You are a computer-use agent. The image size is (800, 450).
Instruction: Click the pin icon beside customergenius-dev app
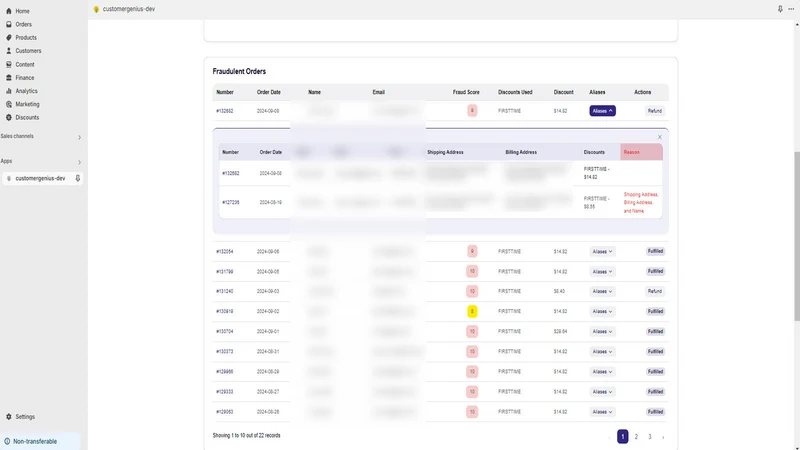pos(78,178)
